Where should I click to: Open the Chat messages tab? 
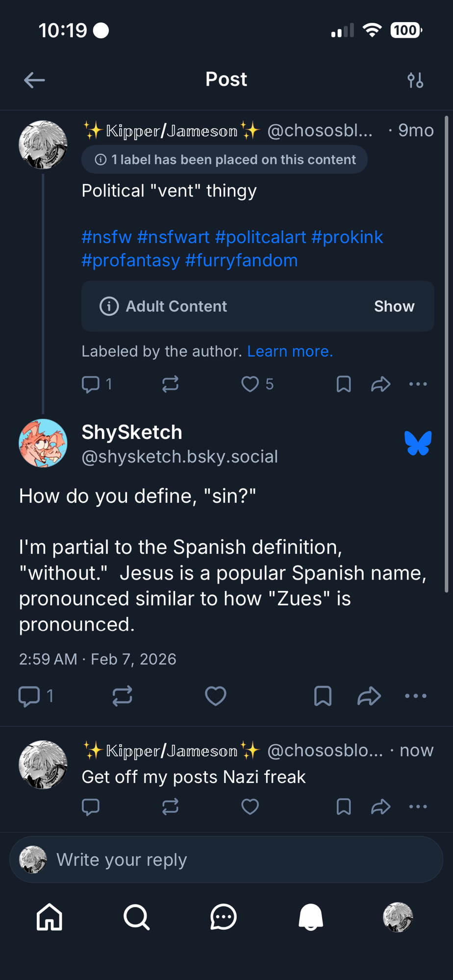point(224,917)
